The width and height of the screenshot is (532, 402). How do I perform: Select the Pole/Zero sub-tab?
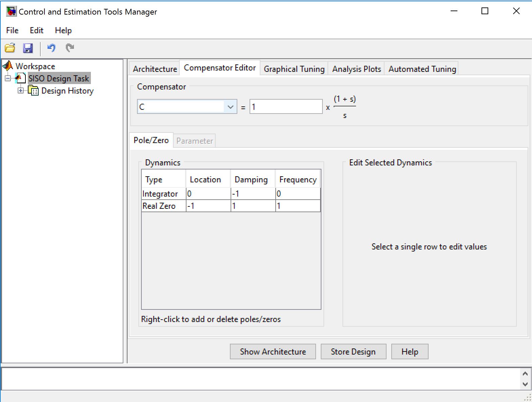(x=151, y=140)
